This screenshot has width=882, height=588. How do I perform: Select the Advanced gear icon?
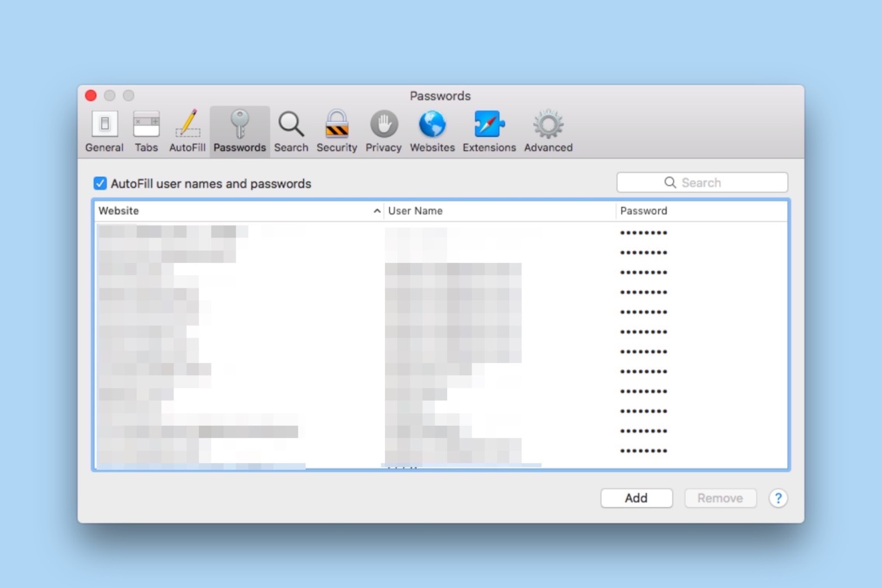click(x=547, y=130)
